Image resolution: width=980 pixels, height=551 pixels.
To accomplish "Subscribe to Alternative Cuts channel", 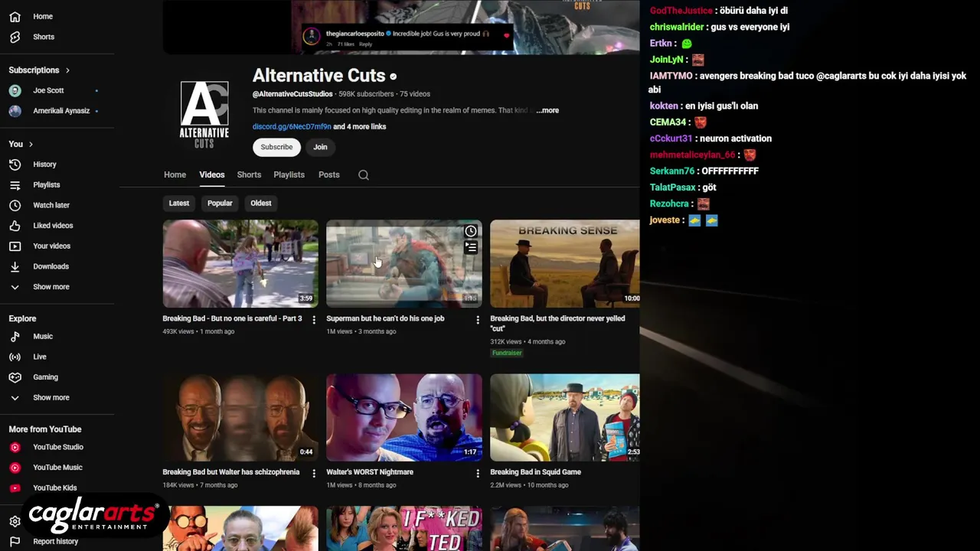I will [276, 147].
